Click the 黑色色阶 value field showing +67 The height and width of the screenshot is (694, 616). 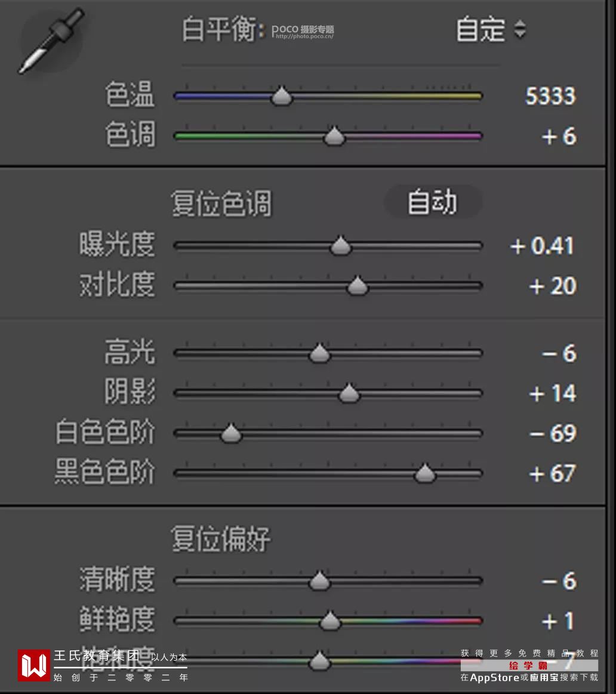coord(553,474)
